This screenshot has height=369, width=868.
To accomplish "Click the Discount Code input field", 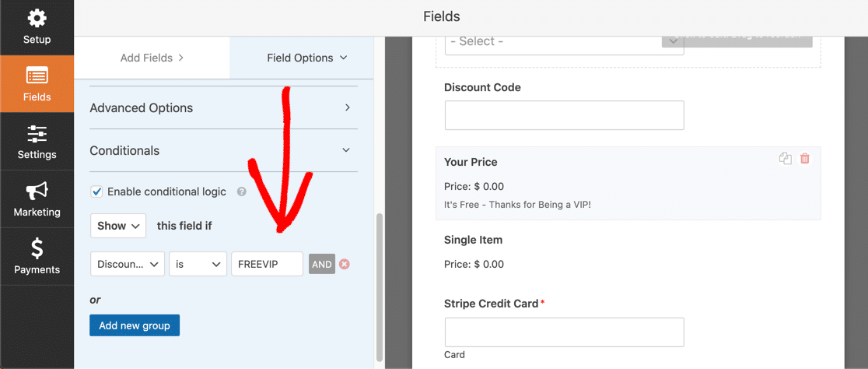I will (x=565, y=115).
